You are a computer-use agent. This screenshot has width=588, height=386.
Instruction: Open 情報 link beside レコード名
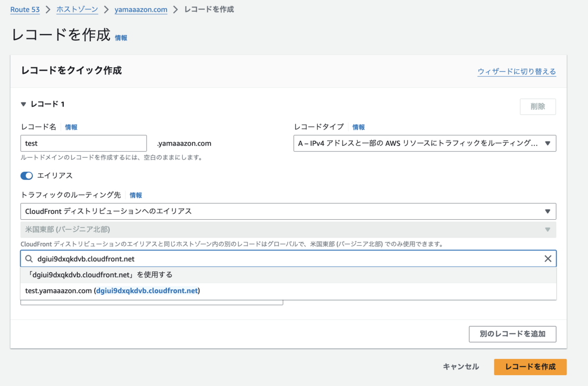coord(71,127)
